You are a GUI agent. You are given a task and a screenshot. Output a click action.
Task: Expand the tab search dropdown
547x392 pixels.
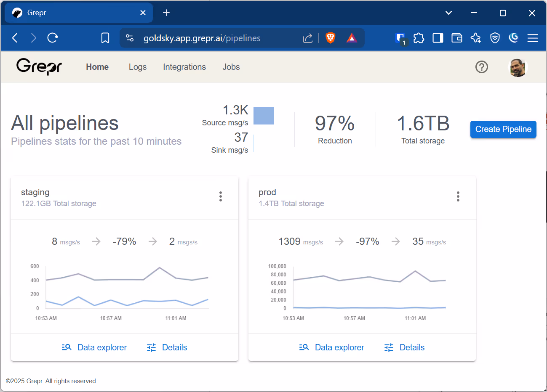coord(449,13)
